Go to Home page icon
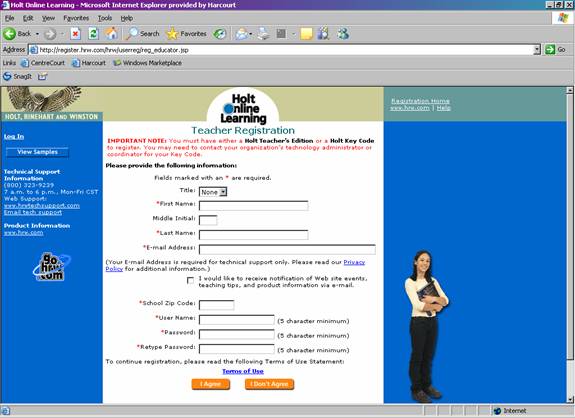This screenshot has height=418, width=575. coord(112,34)
